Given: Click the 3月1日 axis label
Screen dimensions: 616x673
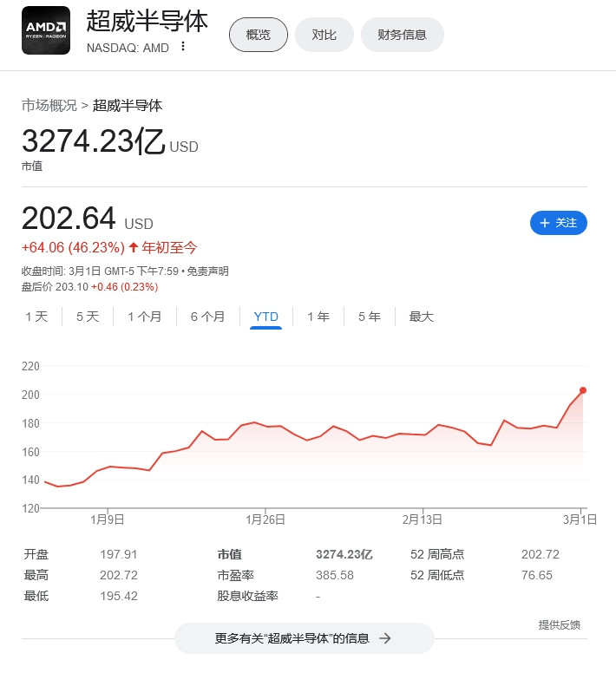Looking at the screenshot, I should click(580, 519).
